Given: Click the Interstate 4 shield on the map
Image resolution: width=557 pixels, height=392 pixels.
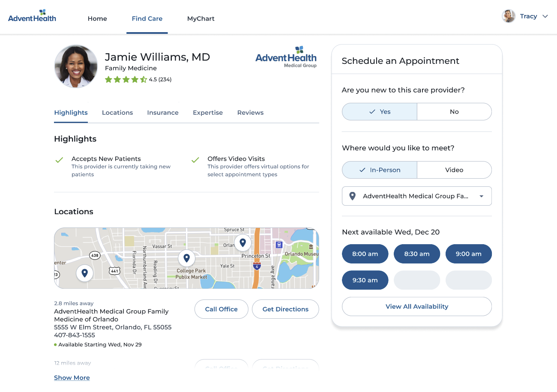Looking at the screenshot, I should point(257,266).
